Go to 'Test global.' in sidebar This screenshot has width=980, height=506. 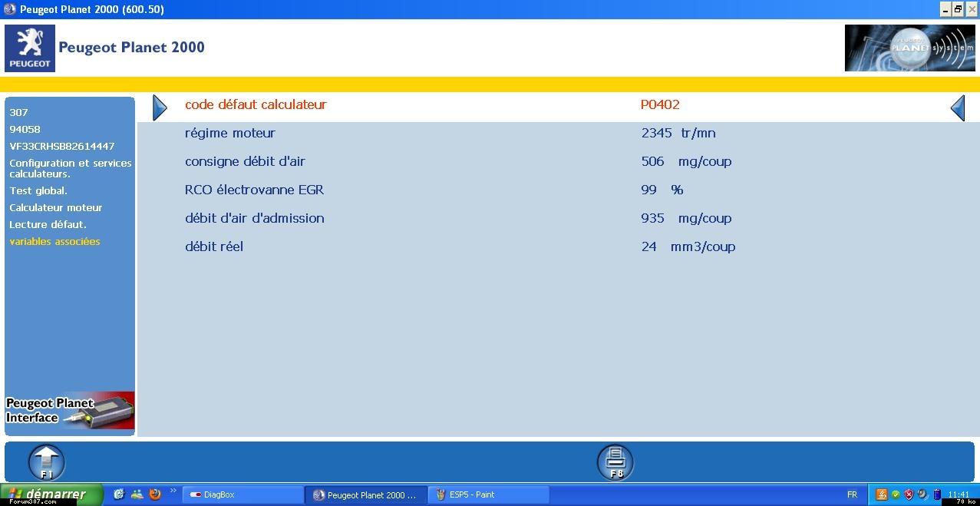pyautogui.click(x=38, y=190)
